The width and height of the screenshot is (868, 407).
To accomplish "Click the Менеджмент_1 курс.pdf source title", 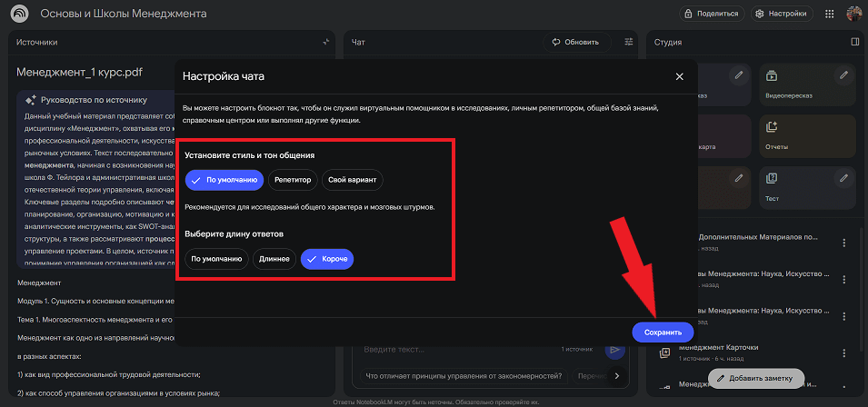I will 80,72.
